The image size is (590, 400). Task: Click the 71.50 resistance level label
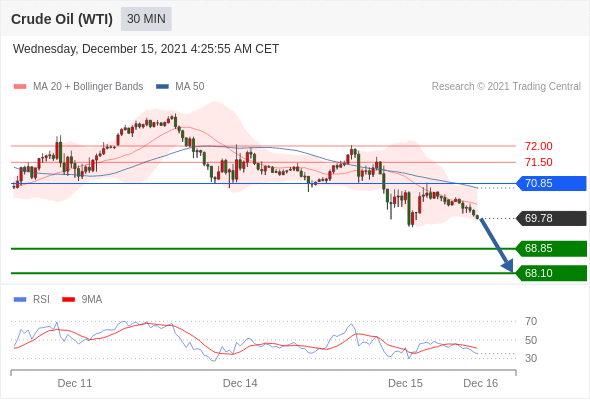pyautogui.click(x=539, y=163)
